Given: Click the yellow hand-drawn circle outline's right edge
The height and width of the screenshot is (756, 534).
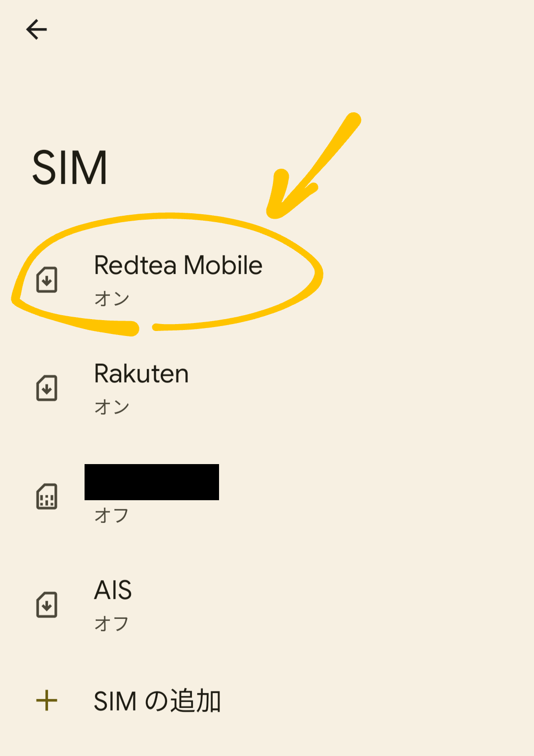Looking at the screenshot, I should coord(317,274).
